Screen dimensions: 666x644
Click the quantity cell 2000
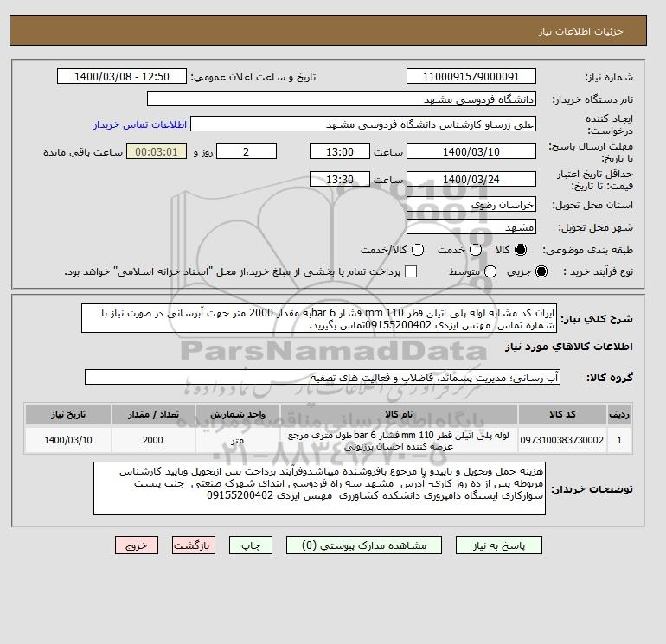[153, 440]
